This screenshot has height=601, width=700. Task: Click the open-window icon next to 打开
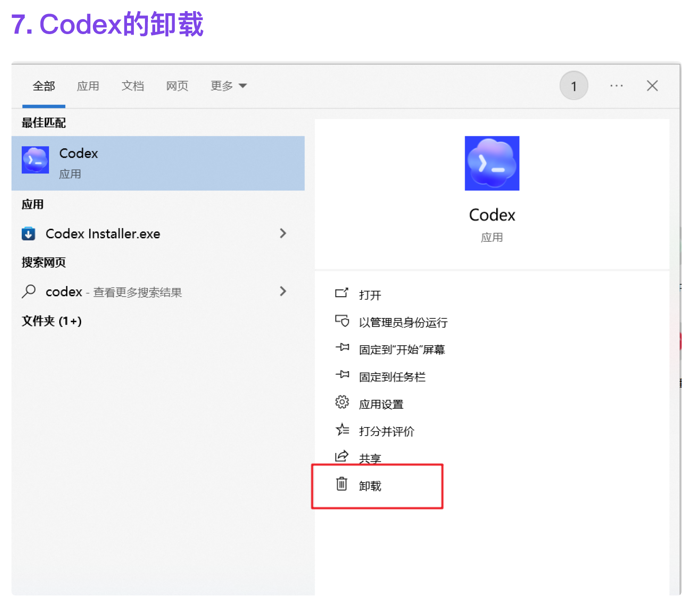341,293
